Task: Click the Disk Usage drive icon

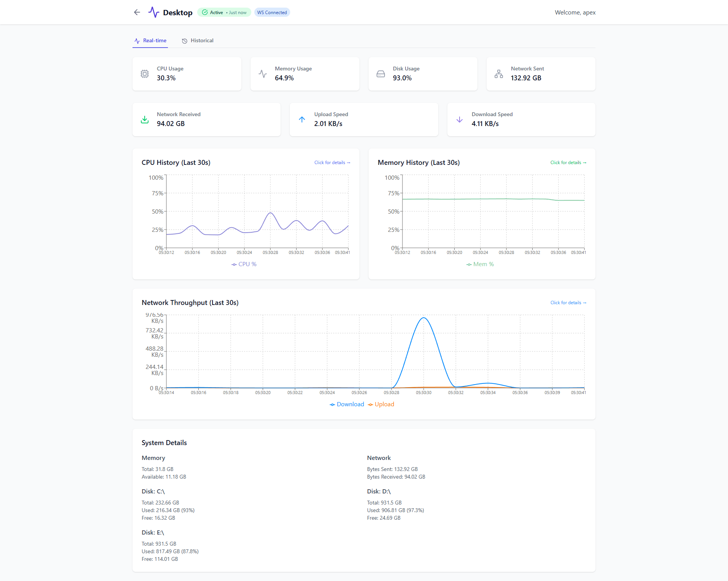Action: pos(381,74)
